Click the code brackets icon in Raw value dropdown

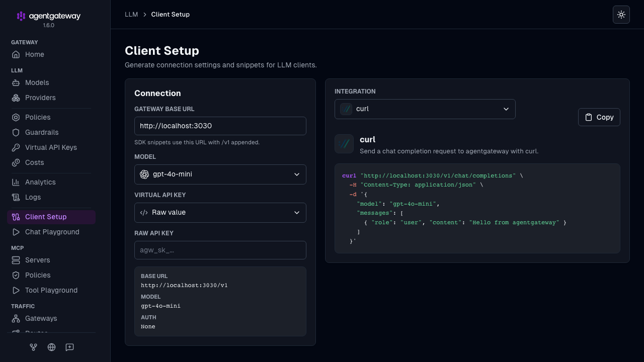[144, 212]
